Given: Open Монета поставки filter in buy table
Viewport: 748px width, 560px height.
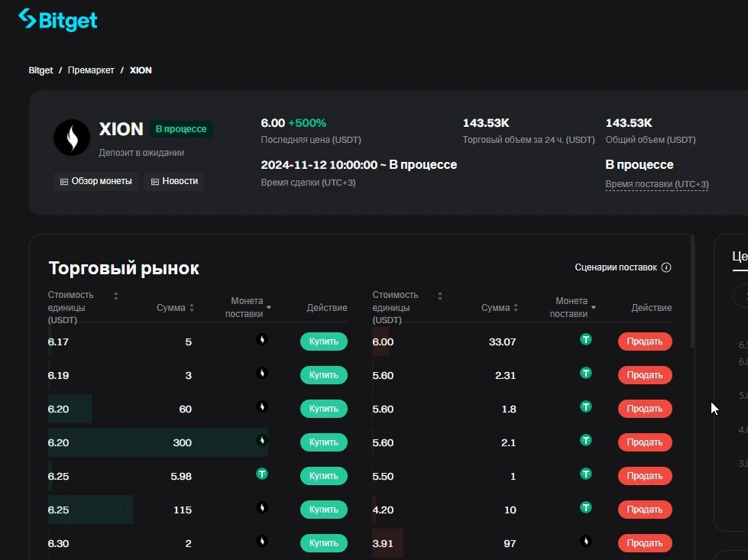Looking at the screenshot, I should [x=269, y=308].
